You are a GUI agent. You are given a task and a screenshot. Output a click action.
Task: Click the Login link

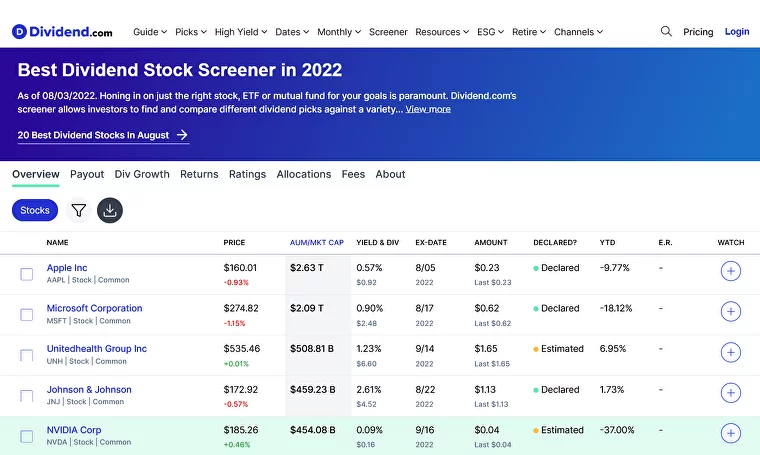(x=737, y=32)
